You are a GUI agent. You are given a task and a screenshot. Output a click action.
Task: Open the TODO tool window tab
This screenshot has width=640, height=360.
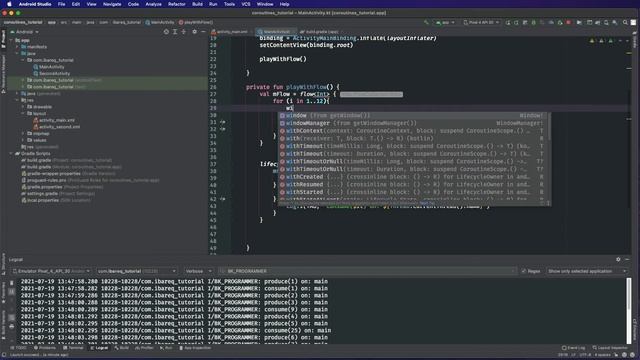pyautogui.click(x=19, y=348)
